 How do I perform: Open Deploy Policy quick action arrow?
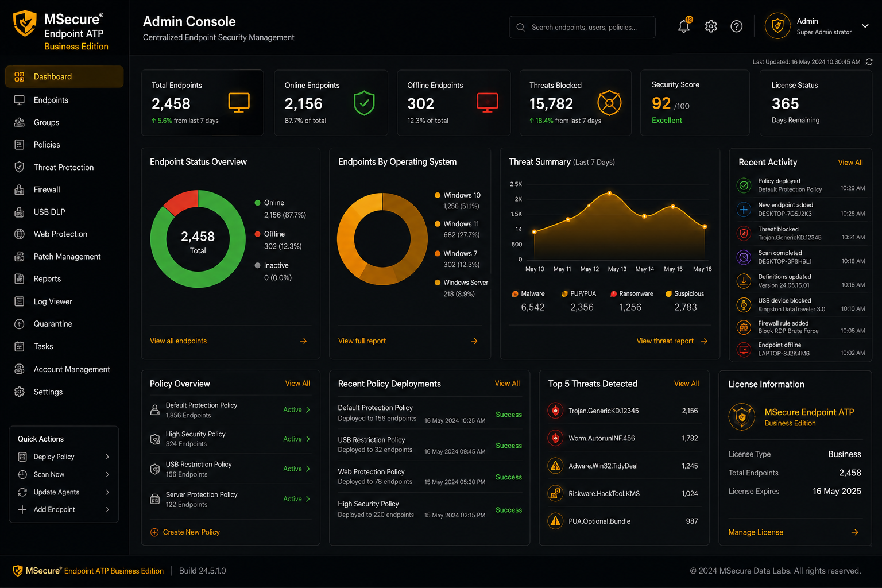pos(107,457)
